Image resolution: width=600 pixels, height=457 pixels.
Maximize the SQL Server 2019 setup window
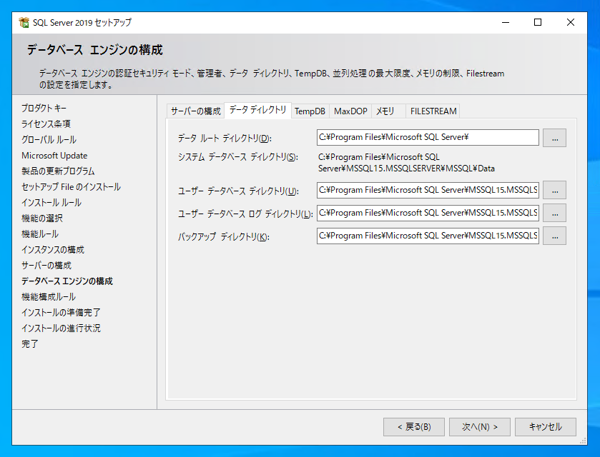[x=538, y=23]
